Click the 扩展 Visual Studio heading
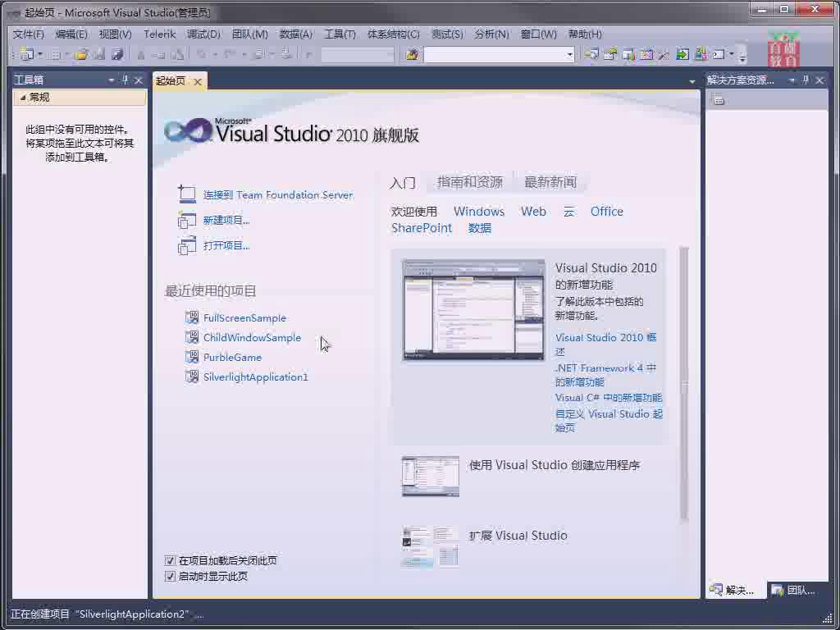The width and height of the screenshot is (840, 630). tap(518, 535)
